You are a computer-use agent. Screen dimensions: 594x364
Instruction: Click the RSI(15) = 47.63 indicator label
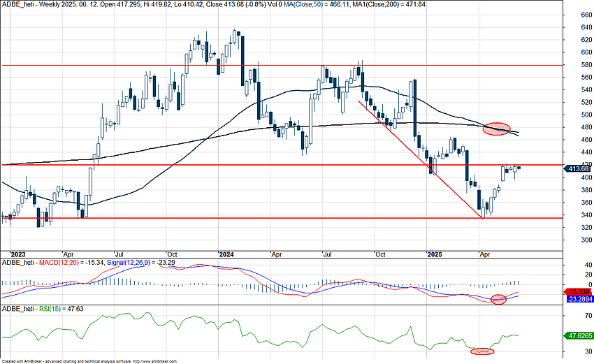pos(61,309)
